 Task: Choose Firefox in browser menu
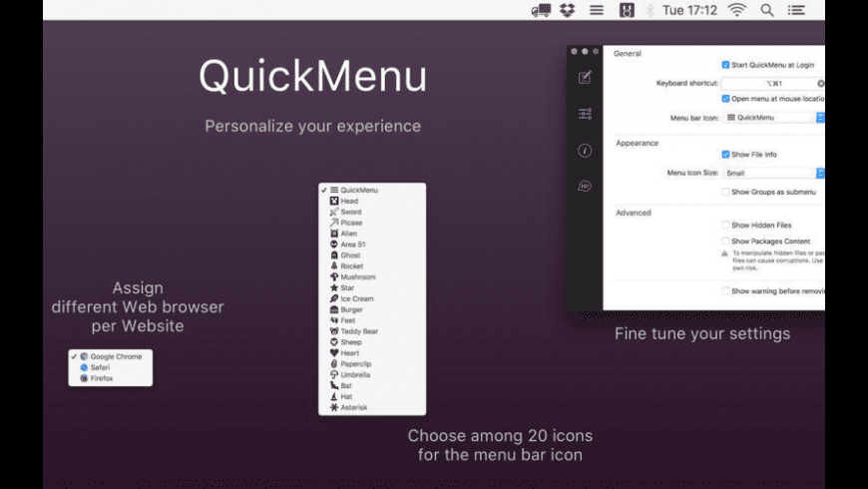[x=110, y=378]
